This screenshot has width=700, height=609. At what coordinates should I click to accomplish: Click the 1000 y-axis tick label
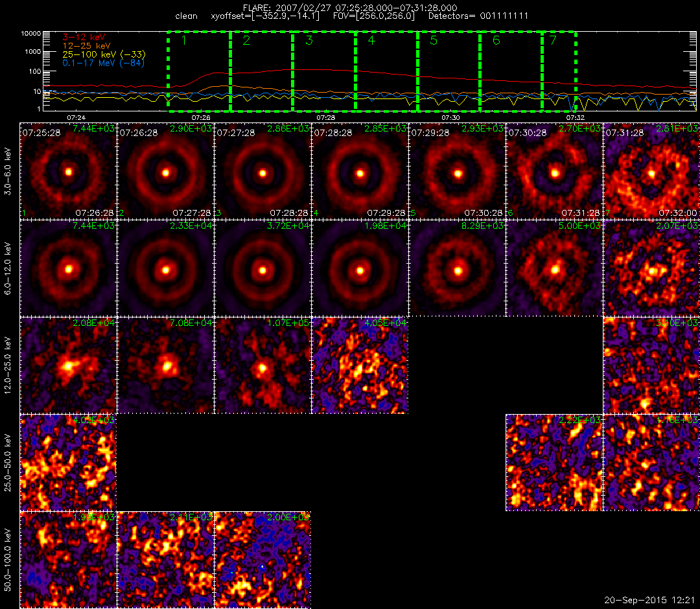click(32, 52)
